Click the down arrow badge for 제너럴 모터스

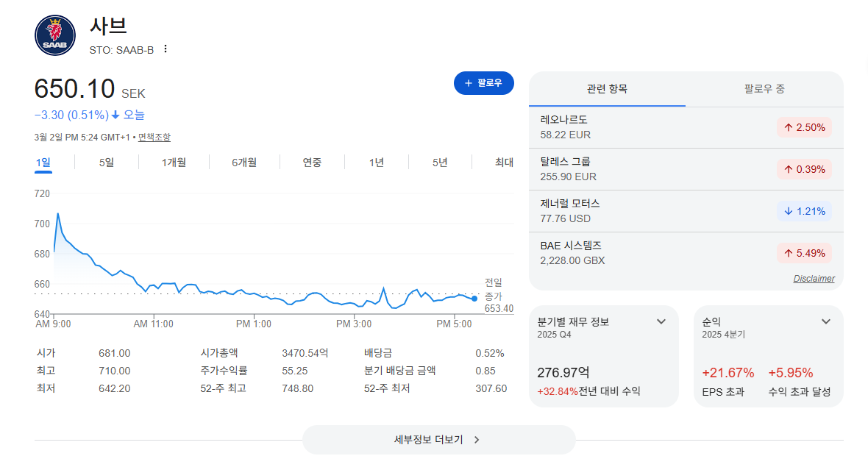[x=804, y=211]
